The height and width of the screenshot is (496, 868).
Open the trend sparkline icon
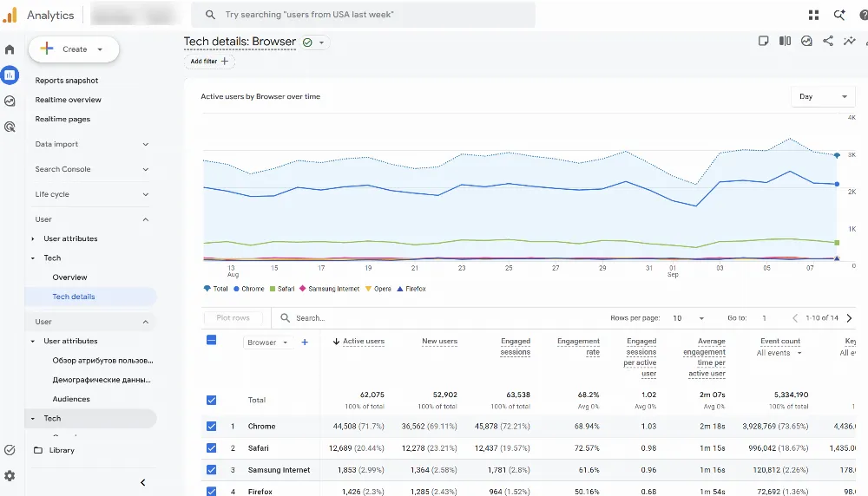(x=849, y=41)
